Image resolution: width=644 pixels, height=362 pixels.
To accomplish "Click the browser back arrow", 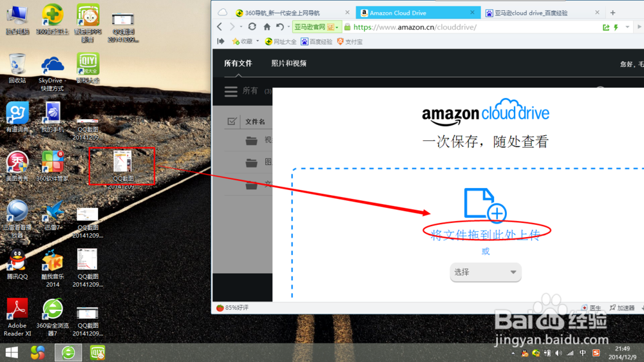I will click(220, 27).
